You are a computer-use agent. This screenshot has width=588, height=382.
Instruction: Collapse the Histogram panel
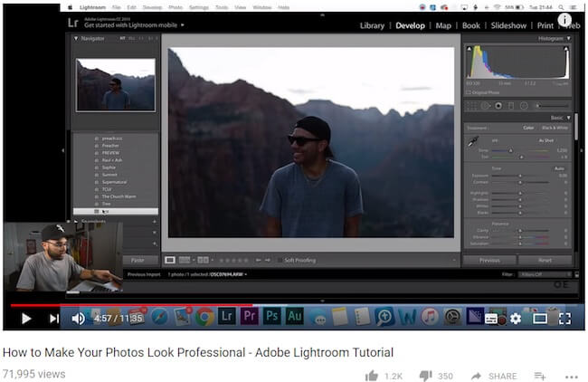569,38
